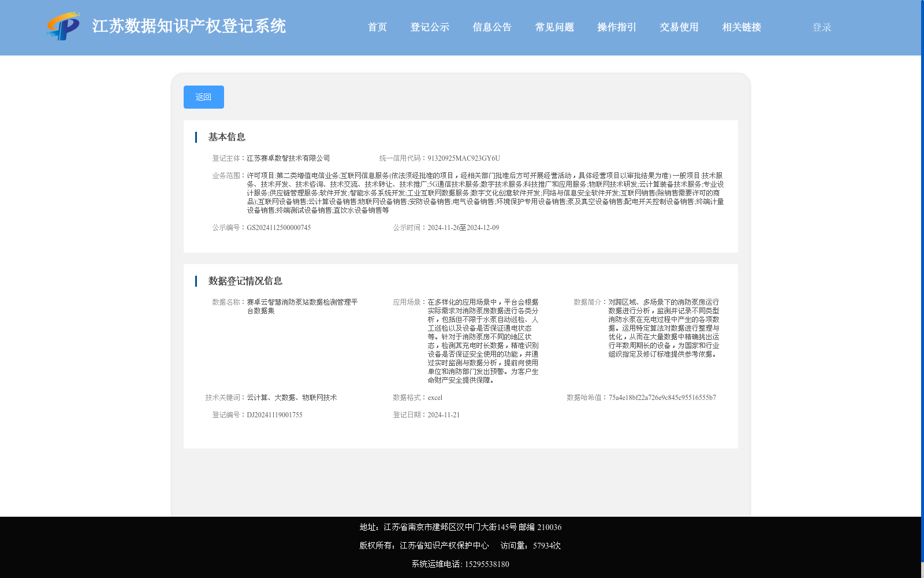Click the site logo icon

[64, 26]
